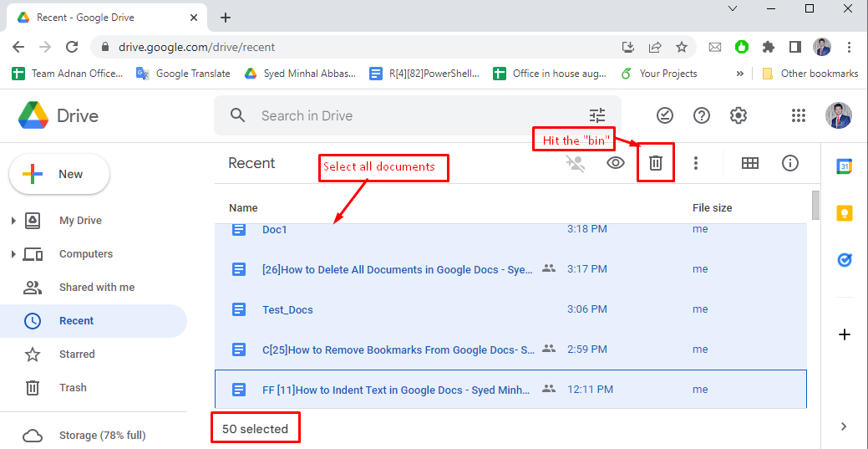This screenshot has height=449, width=868.
Task: Click the Search in Drive field
Action: pos(418,115)
